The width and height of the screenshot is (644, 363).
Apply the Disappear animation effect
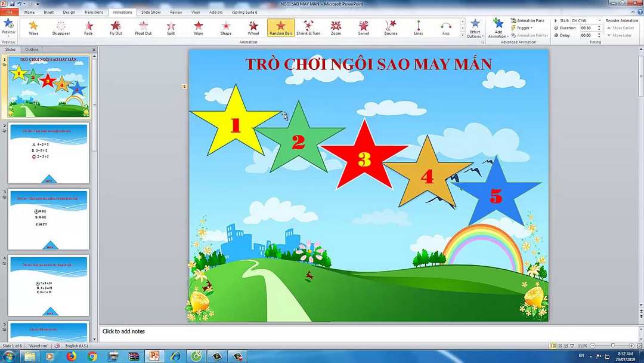61,28
